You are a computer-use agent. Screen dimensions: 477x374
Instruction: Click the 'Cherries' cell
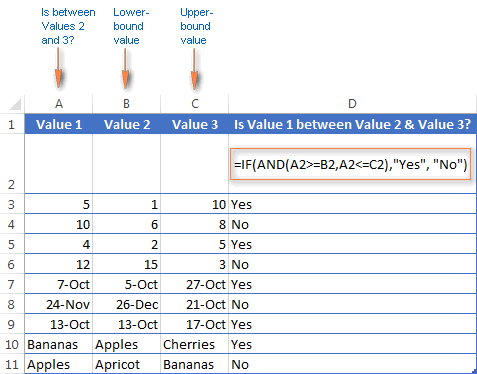click(195, 344)
